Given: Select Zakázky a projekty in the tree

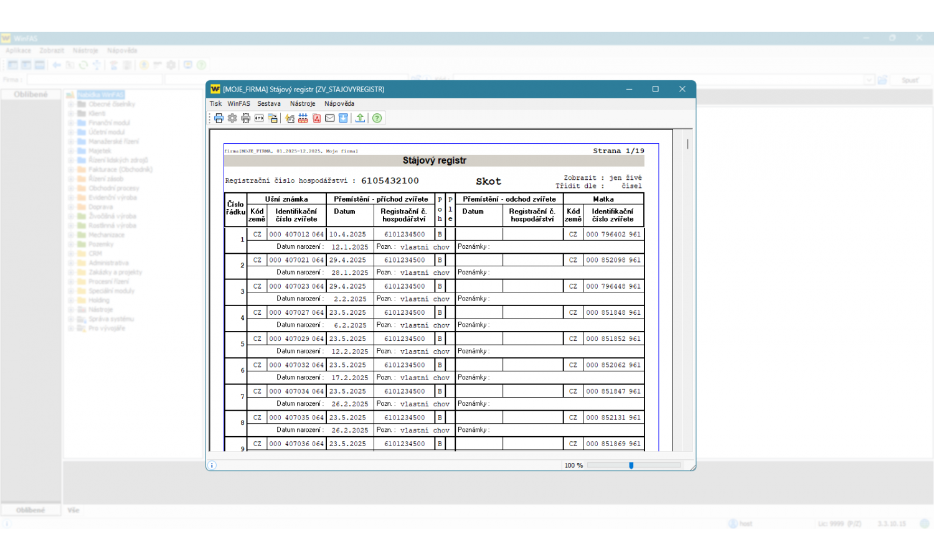Looking at the screenshot, I should point(115,272).
